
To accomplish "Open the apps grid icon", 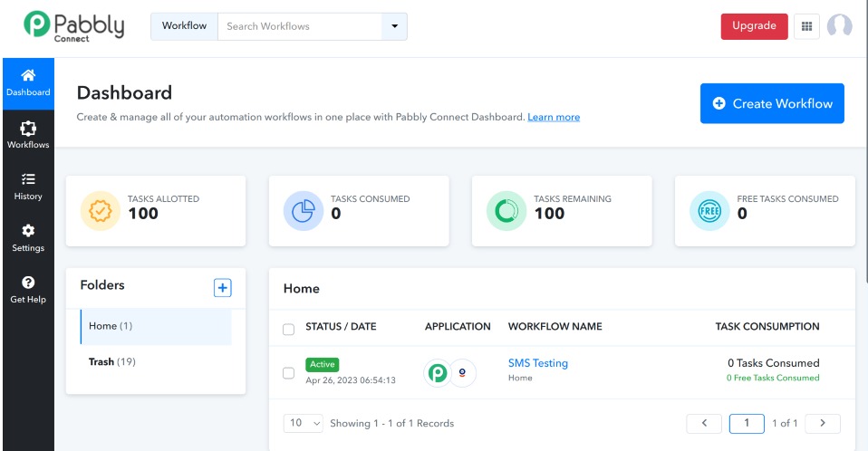I will tap(806, 26).
